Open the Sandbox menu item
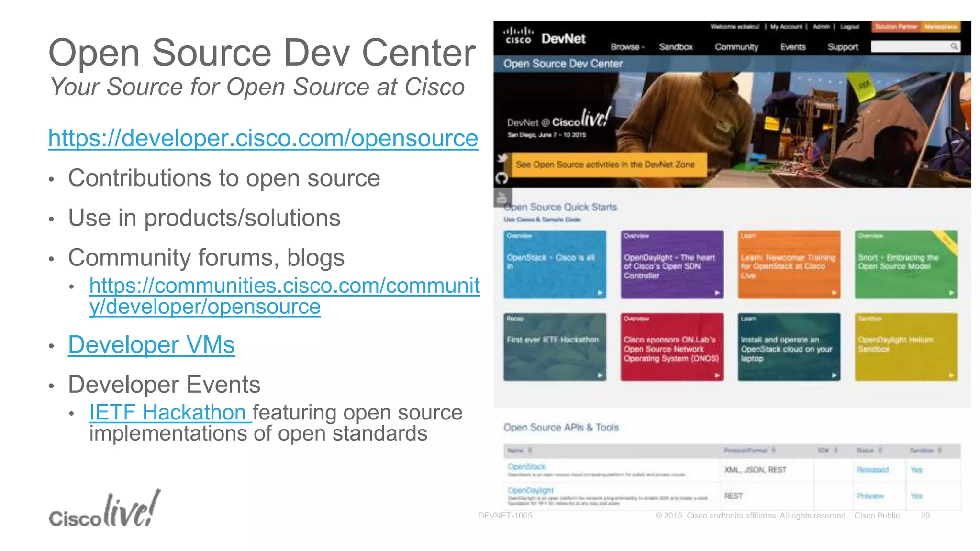The image size is (980, 551). pos(676,47)
